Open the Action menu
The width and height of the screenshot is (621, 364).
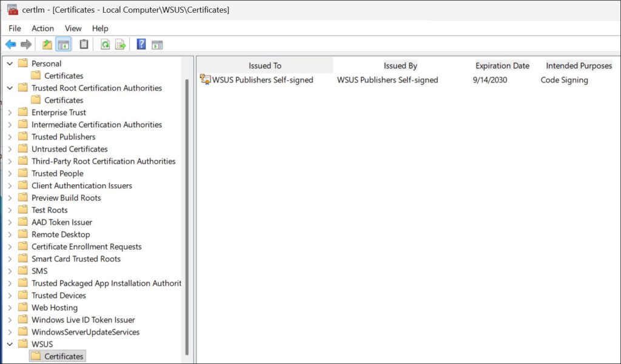coord(42,28)
